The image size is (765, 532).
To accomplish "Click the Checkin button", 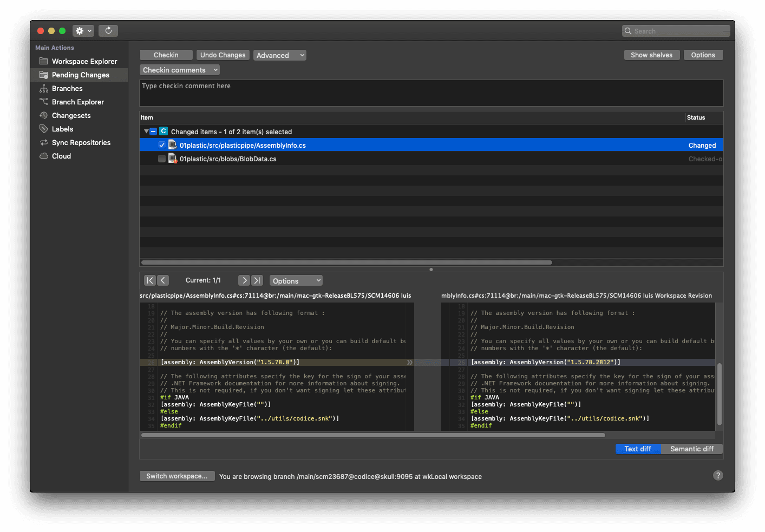I will pos(166,55).
